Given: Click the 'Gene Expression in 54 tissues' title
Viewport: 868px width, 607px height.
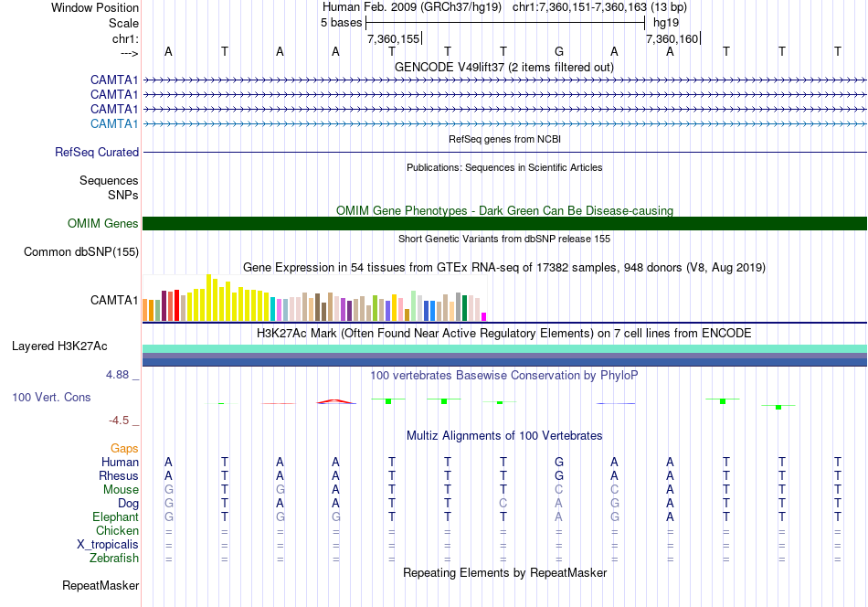Looking at the screenshot, I should 504,268.
